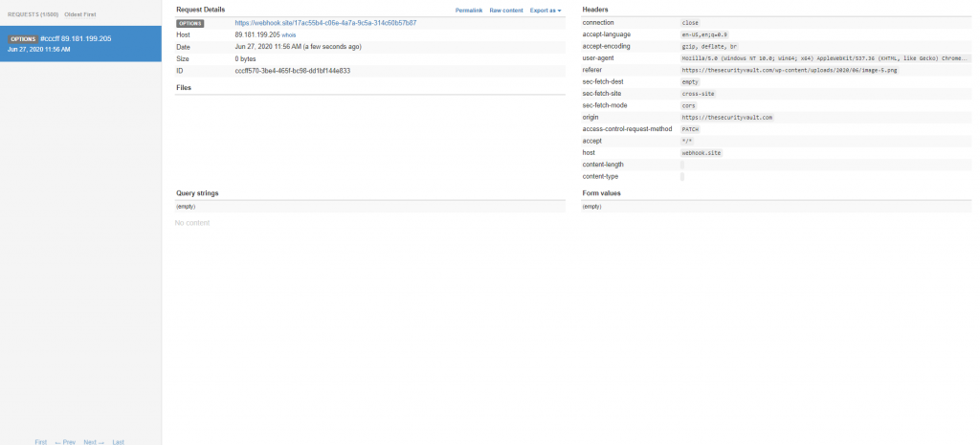Go to Last page of requests
This screenshot has width=980, height=445.
pyautogui.click(x=118, y=442)
